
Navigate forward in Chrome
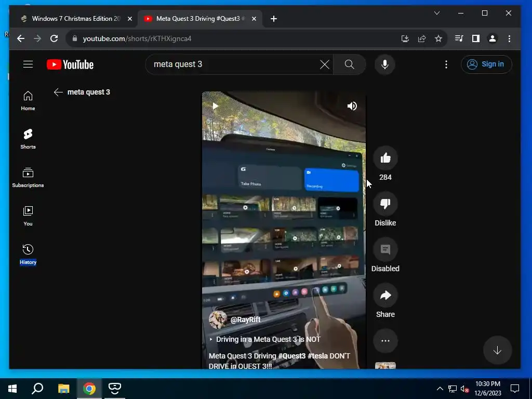pos(37,38)
